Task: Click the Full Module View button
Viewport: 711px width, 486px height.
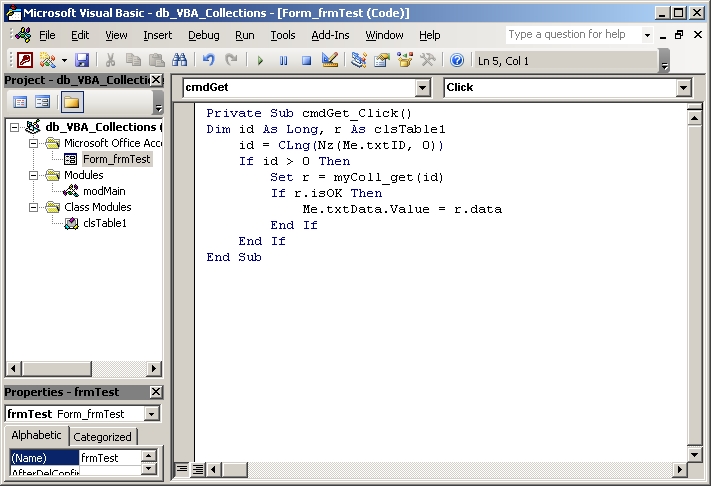Action: [x=198, y=469]
